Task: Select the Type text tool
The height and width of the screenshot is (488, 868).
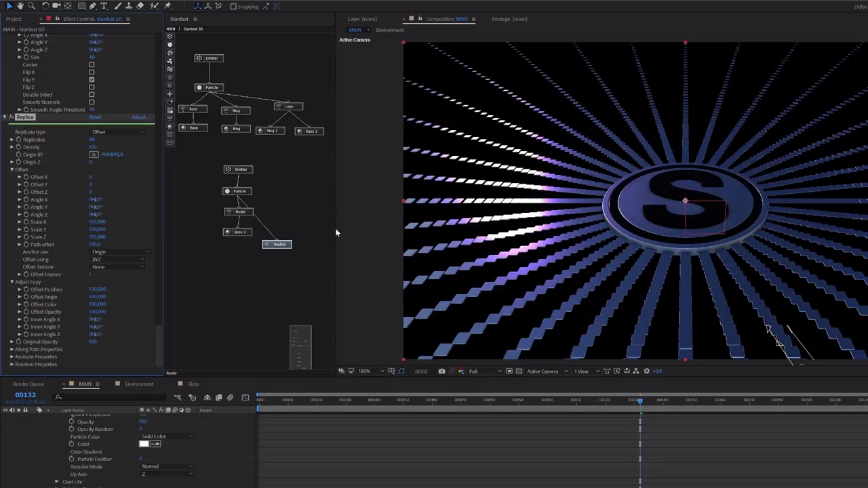Action: pyautogui.click(x=104, y=6)
